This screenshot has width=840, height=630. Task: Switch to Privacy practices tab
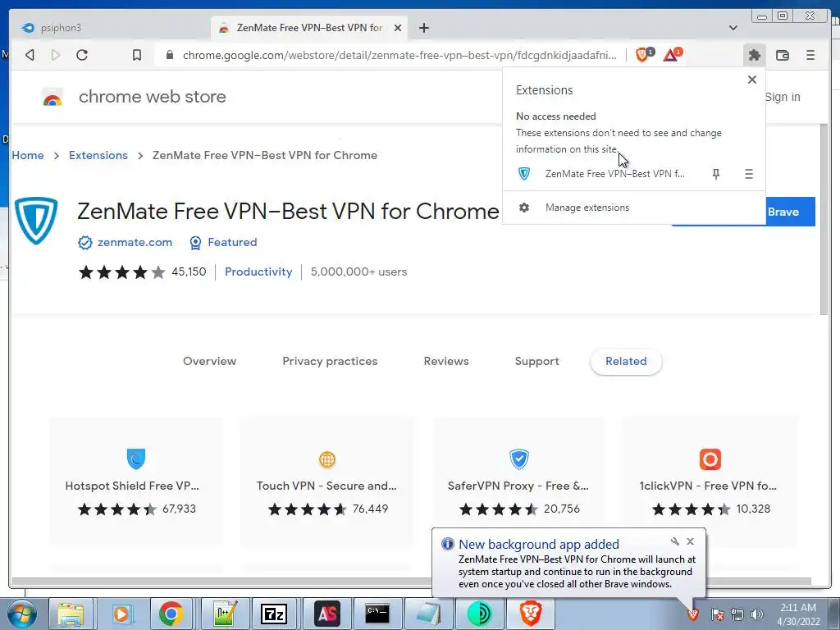click(x=330, y=361)
